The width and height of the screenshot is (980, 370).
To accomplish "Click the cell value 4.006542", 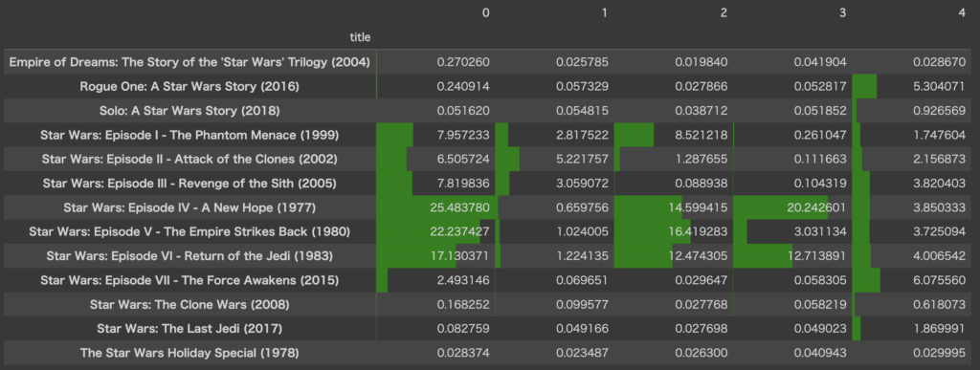I will click(940, 256).
